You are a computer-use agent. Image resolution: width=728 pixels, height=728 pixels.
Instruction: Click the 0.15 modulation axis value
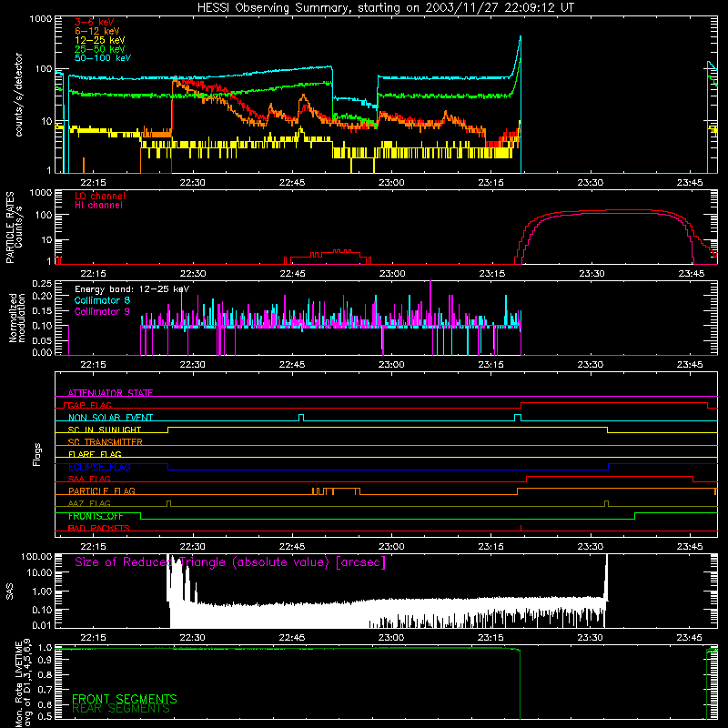tap(42, 310)
